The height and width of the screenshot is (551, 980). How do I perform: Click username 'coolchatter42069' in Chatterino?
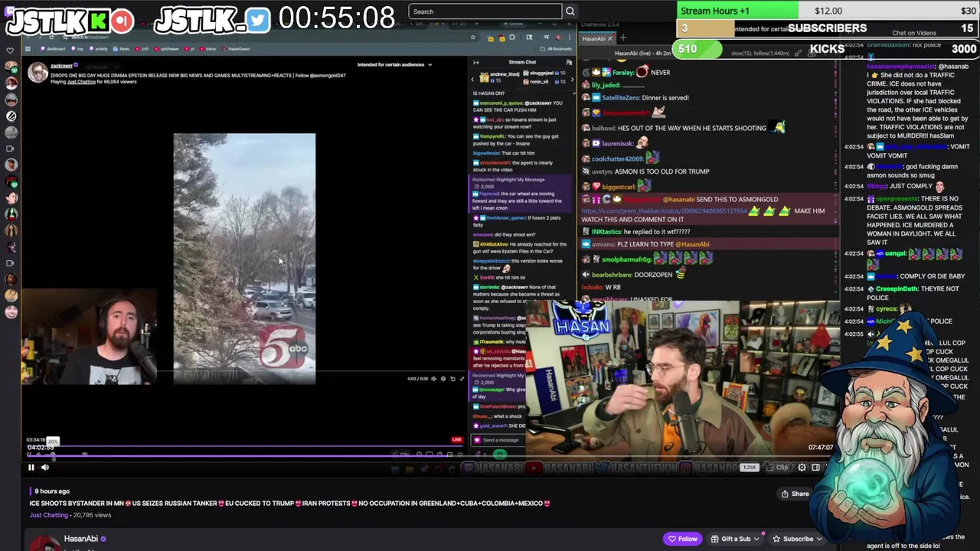coord(618,158)
